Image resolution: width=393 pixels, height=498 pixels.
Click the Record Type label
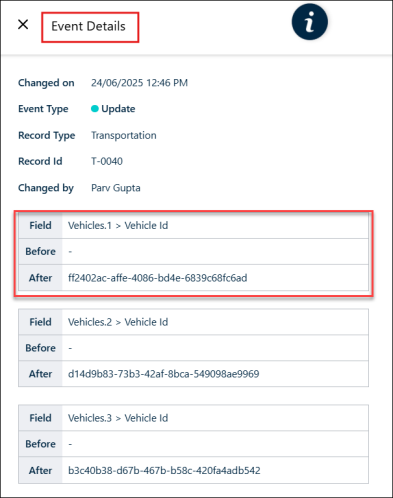point(46,135)
